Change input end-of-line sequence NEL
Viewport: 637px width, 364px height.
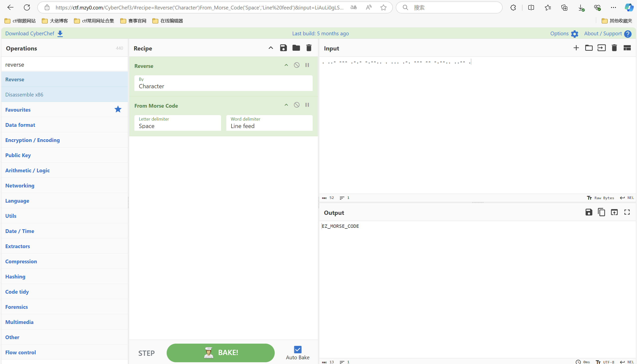pyautogui.click(x=627, y=198)
